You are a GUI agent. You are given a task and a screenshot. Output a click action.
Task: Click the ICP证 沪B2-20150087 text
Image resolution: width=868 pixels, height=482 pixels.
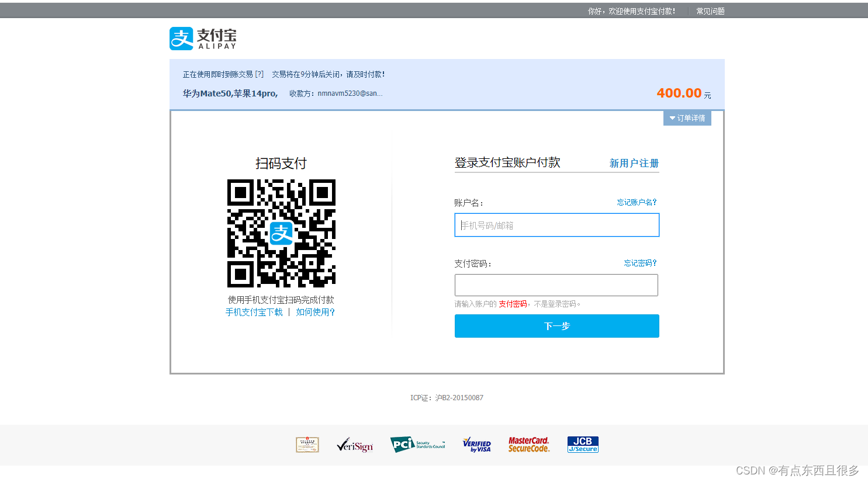[447, 398]
